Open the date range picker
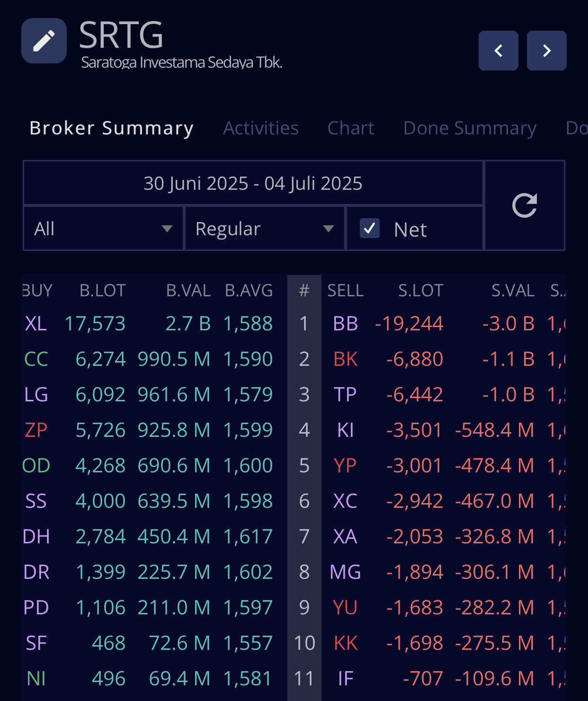The width and height of the screenshot is (588, 701). [253, 184]
